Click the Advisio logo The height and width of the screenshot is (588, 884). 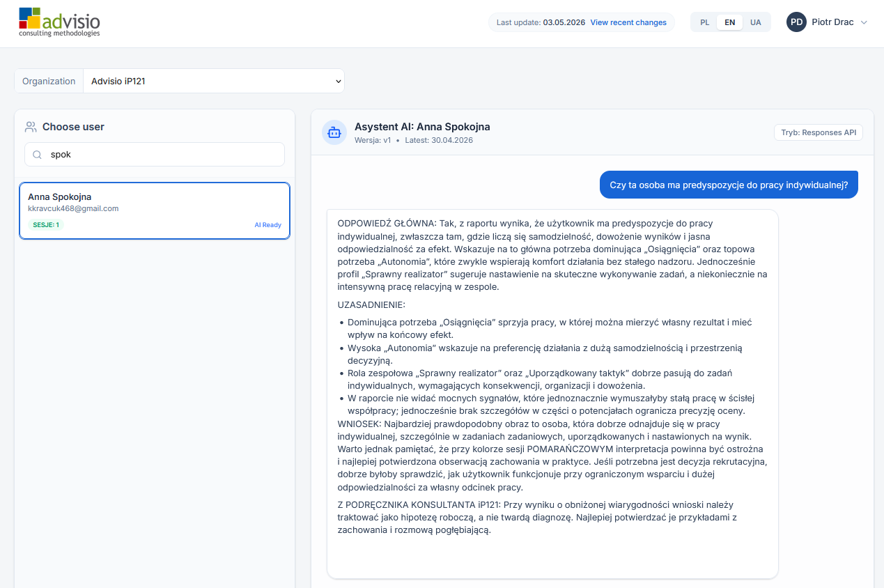(59, 22)
